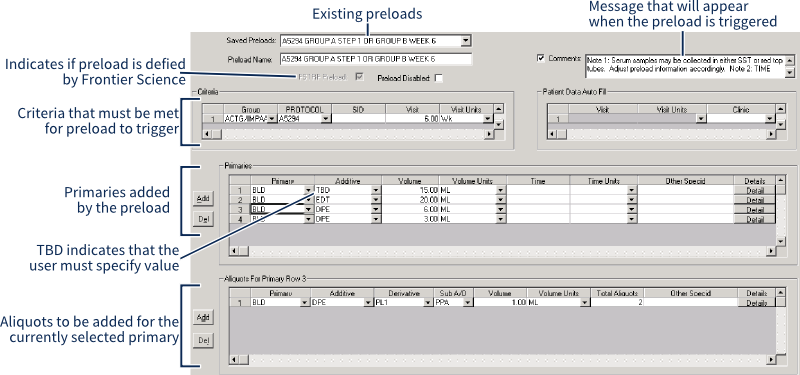Open Visit Units dropdown in Patient Data Auto Fill

701,119
